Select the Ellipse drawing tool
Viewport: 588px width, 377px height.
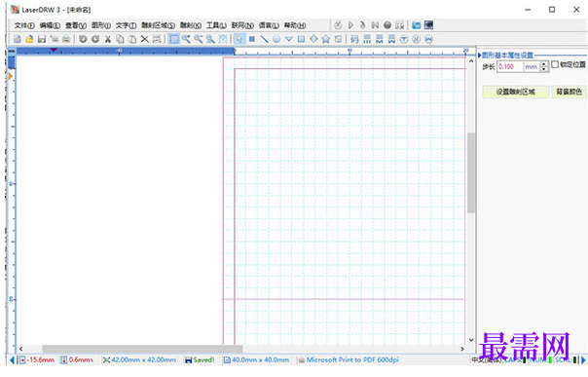pyautogui.click(x=276, y=39)
